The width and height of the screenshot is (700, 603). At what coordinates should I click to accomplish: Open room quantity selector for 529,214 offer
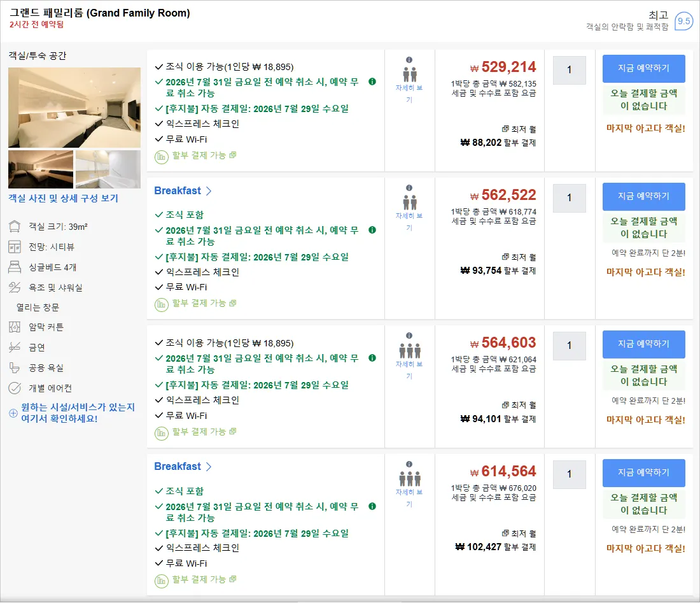[x=569, y=70]
